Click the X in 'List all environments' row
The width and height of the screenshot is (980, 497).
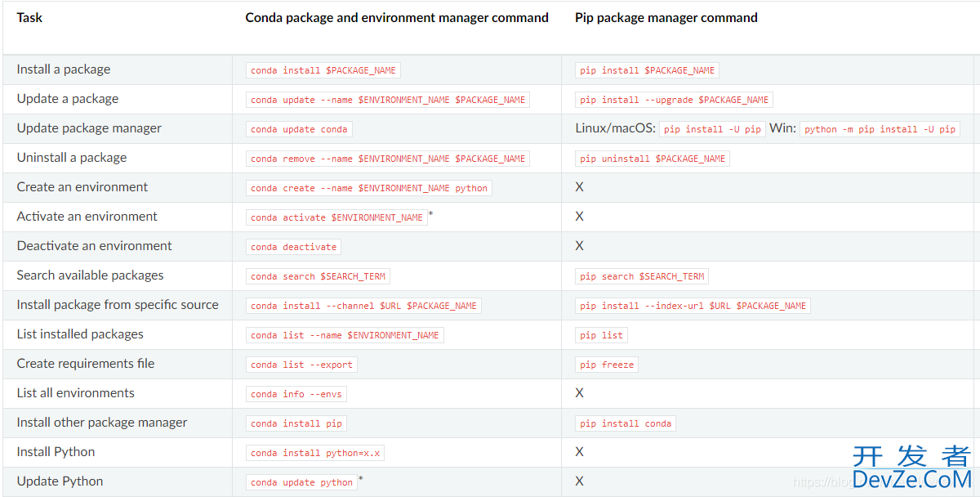click(579, 393)
